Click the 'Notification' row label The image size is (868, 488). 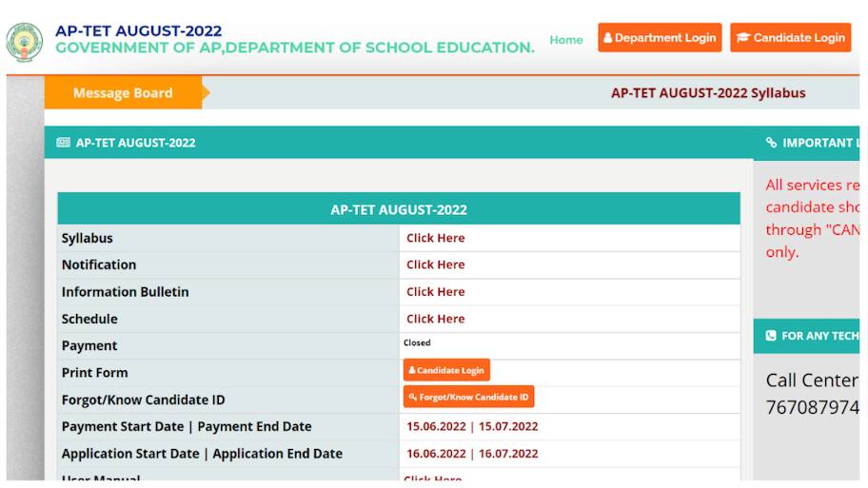(x=99, y=265)
